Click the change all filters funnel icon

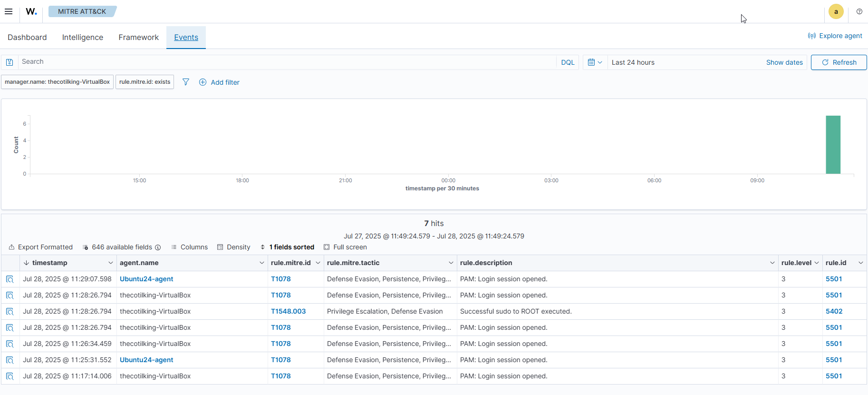point(186,82)
